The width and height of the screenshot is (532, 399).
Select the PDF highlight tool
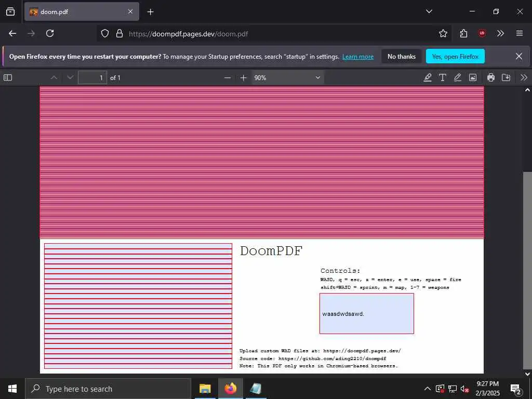[428, 78]
